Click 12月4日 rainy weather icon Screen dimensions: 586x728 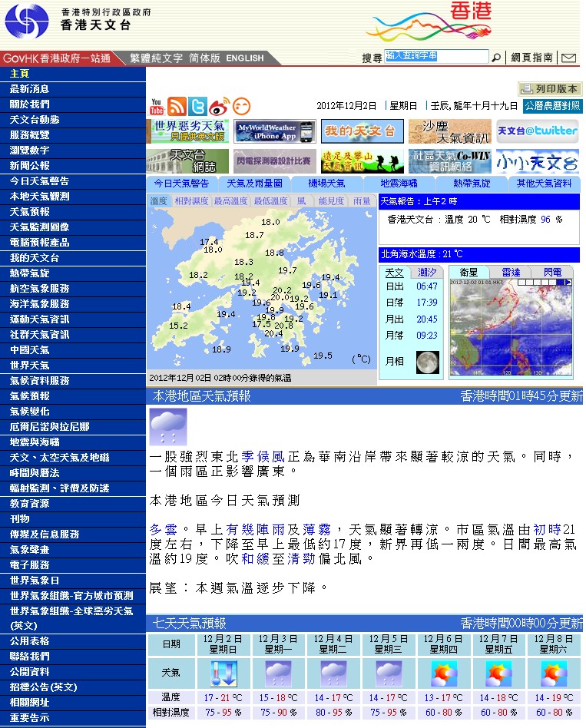(334, 673)
